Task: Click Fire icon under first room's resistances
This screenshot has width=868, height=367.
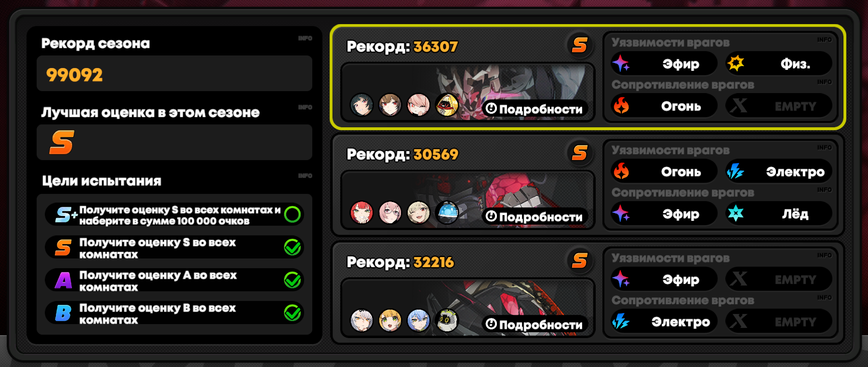Action: tap(621, 106)
